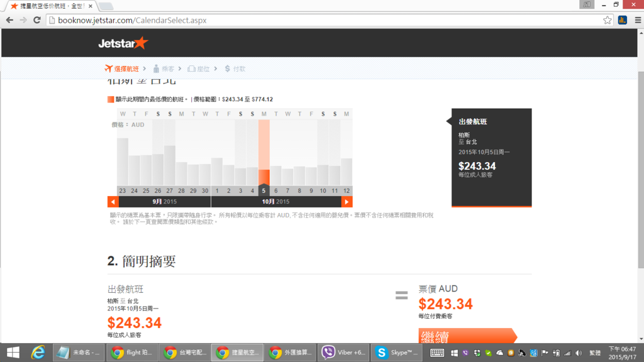Click the blue extension icon beside the bookmark star

[x=623, y=20]
